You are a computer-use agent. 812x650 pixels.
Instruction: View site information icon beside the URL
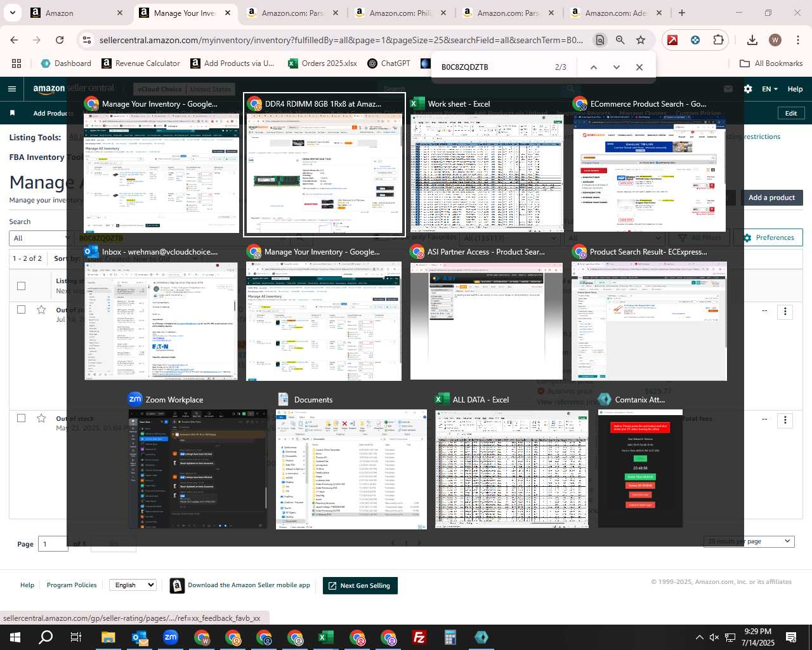(87, 40)
